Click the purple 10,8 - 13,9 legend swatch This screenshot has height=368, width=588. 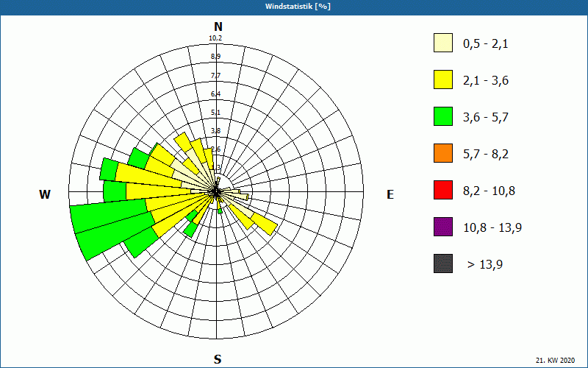[443, 227]
